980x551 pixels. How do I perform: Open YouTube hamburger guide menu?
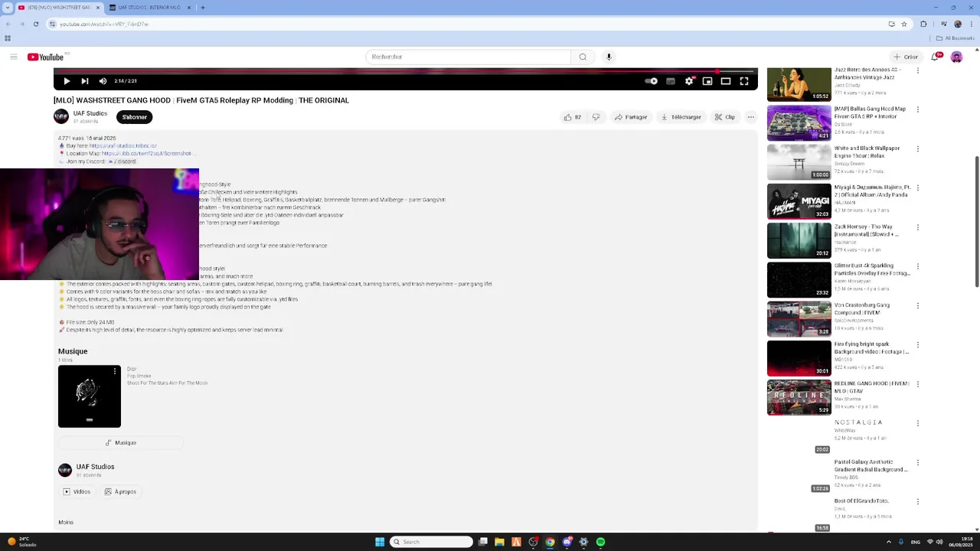[13, 57]
